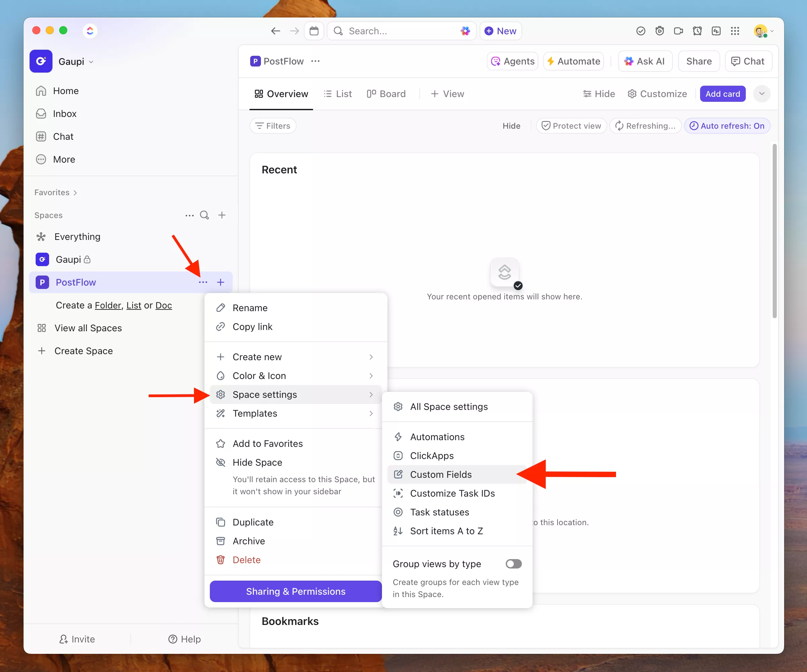Image resolution: width=807 pixels, height=672 pixels.
Task: Select Add to Favorites
Action: tap(296, 444)
